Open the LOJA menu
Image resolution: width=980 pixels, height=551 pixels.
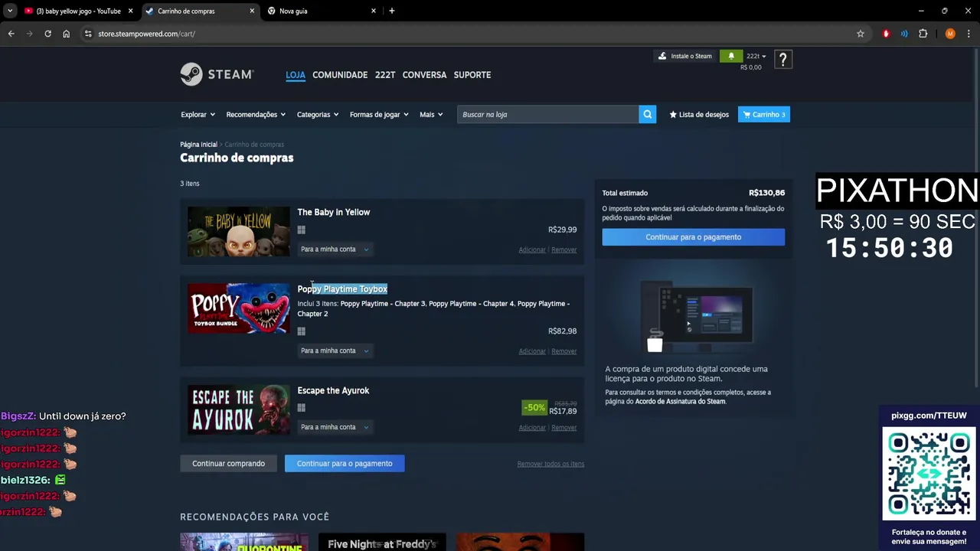296,75
